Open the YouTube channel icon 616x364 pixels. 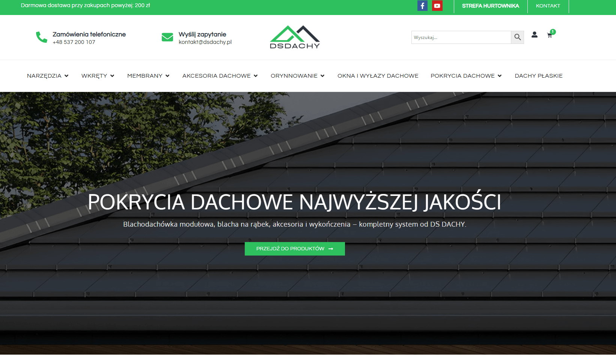(x=437, y=6)
